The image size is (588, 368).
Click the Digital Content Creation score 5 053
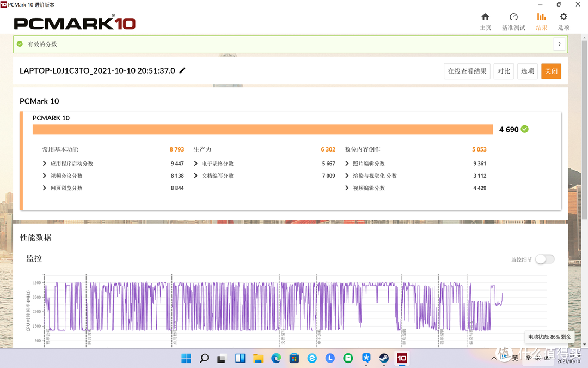coord(479,149)
